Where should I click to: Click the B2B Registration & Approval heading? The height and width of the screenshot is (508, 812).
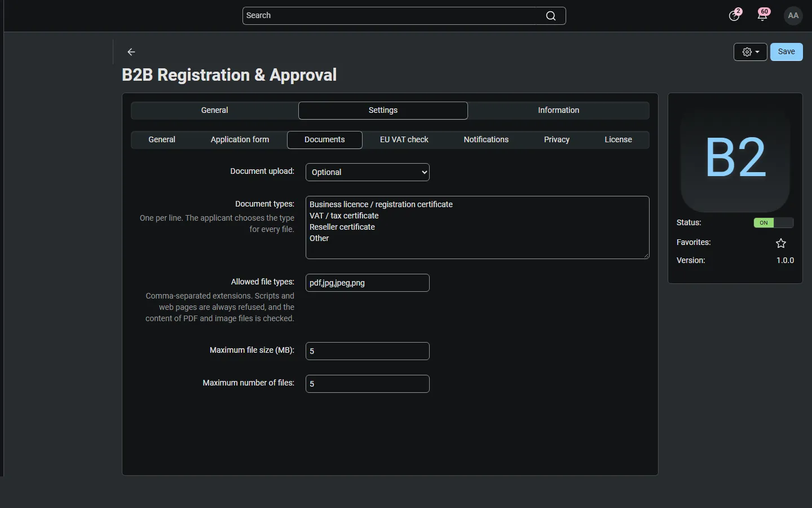tap(230, 75)
